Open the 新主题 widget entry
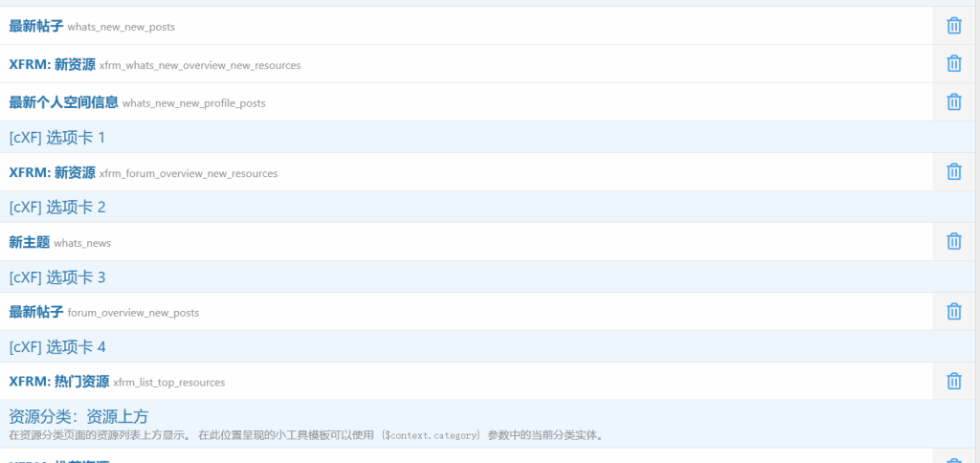 click(29, 242)
